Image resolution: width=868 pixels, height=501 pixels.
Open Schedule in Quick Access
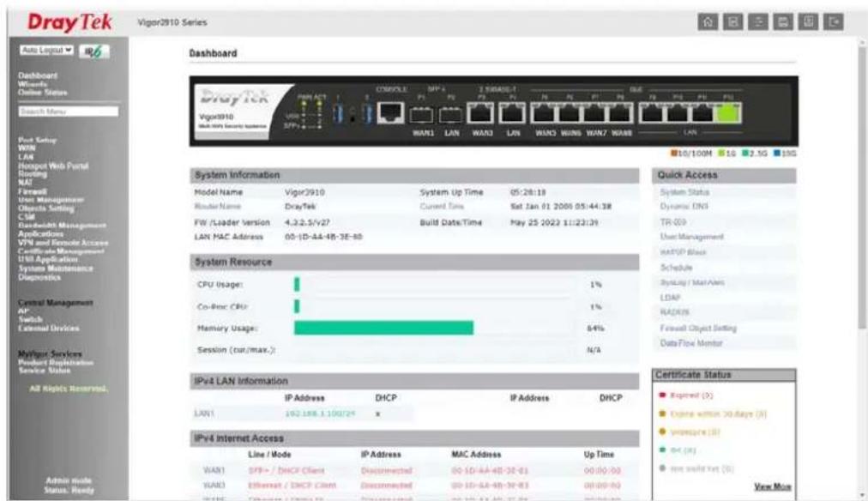pos(676,268)
